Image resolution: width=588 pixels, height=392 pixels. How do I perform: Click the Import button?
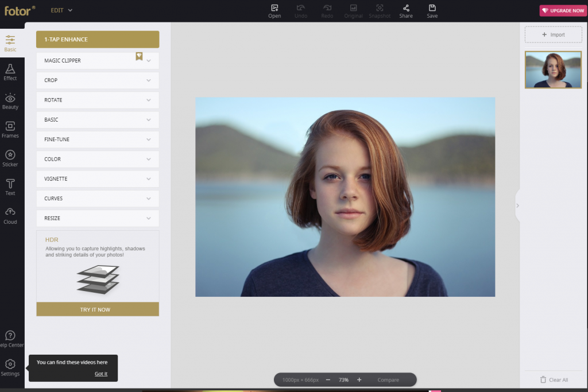553,34
